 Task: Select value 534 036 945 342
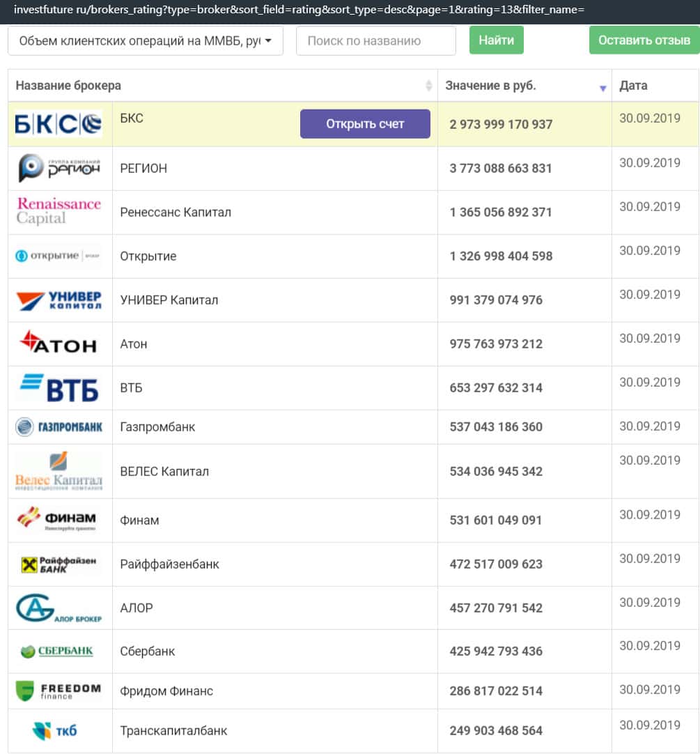pos(496,471)
